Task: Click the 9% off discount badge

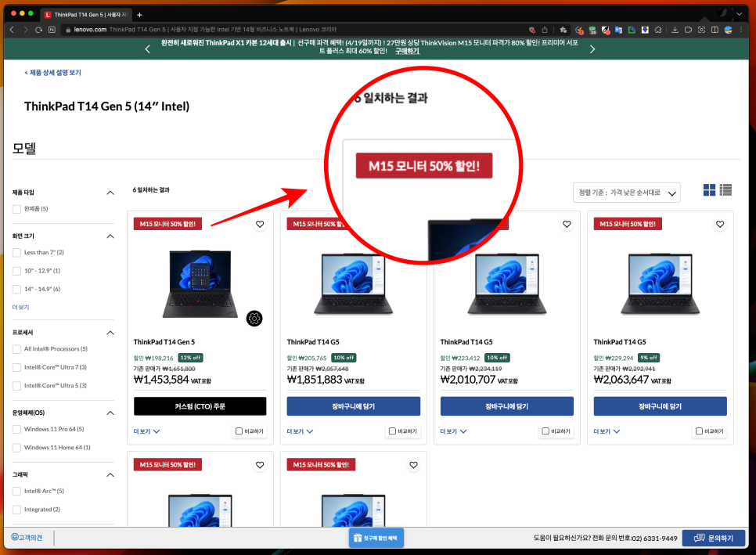Action: point(649,358)
